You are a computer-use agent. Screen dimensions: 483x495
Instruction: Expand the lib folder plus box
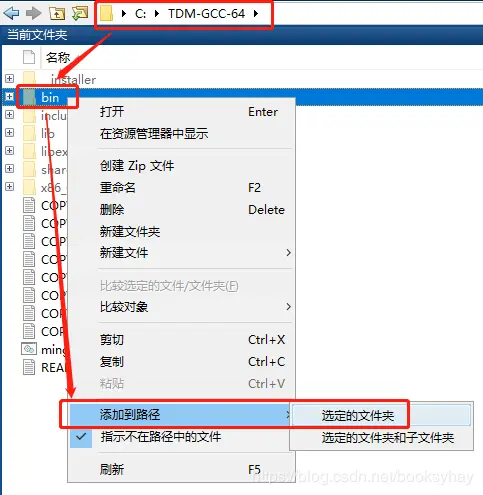coord(10,133)
